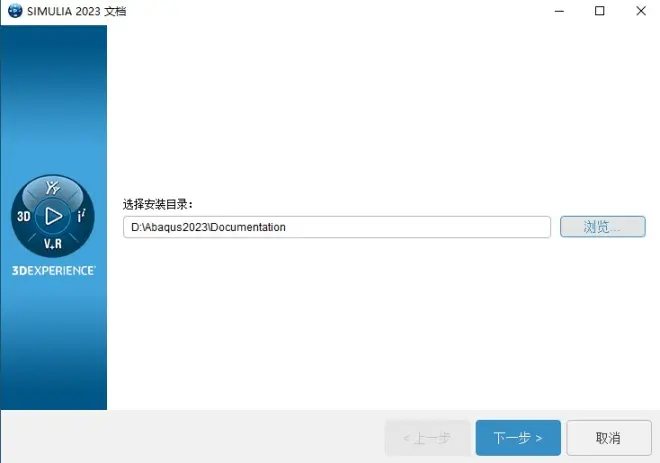Click the V+R quadrant of the compass
660x463 pixels.
(x=53, y=244)
